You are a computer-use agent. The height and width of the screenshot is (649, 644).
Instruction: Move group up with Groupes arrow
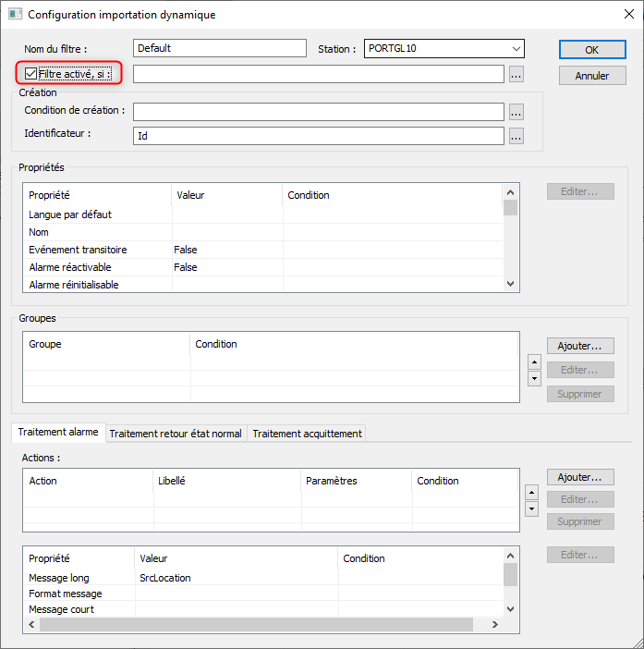[x=533, y=361]
